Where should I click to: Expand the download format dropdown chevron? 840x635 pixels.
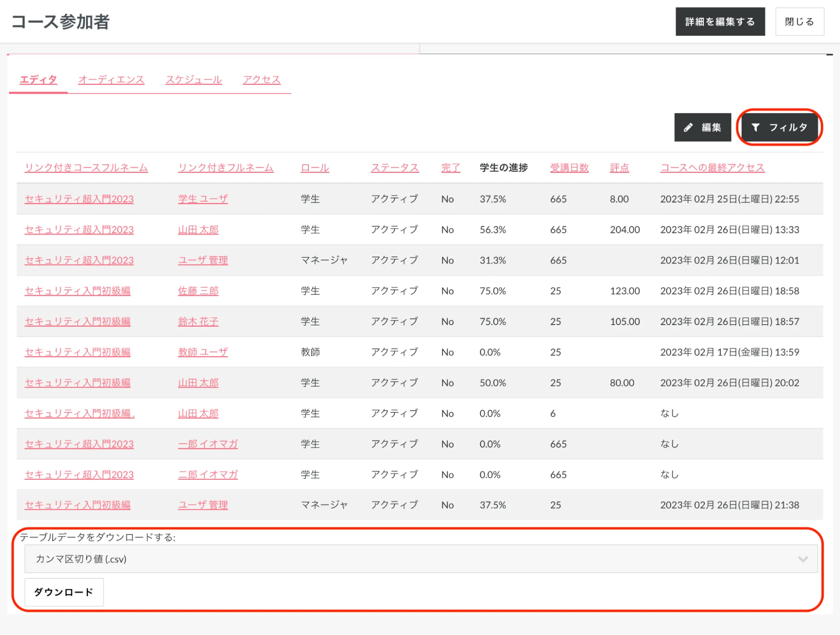coord(803,559)
